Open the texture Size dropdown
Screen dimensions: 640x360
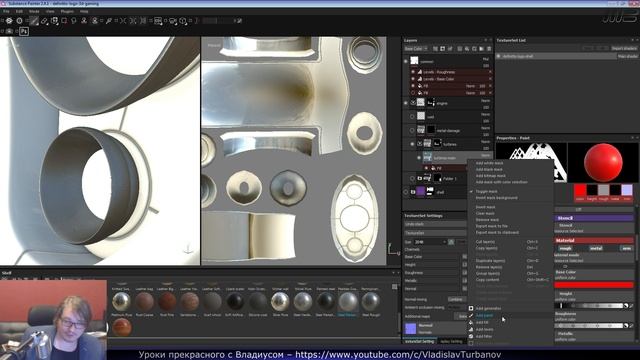pos(430,242)
